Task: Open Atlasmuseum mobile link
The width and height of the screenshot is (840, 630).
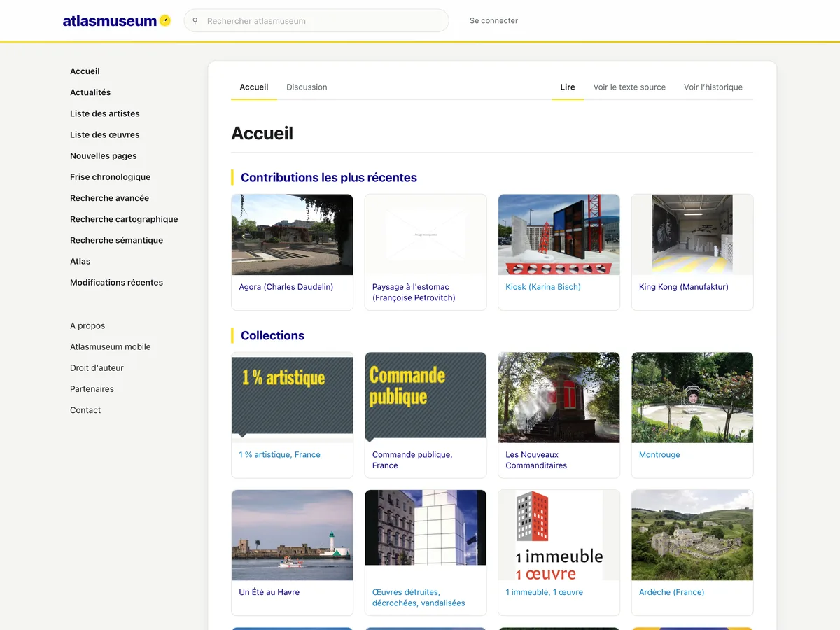Action: [111, 346]
